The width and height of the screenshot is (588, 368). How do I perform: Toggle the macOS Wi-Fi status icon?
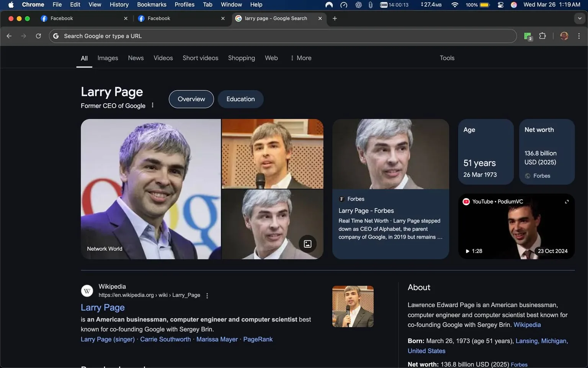point(454,5)
